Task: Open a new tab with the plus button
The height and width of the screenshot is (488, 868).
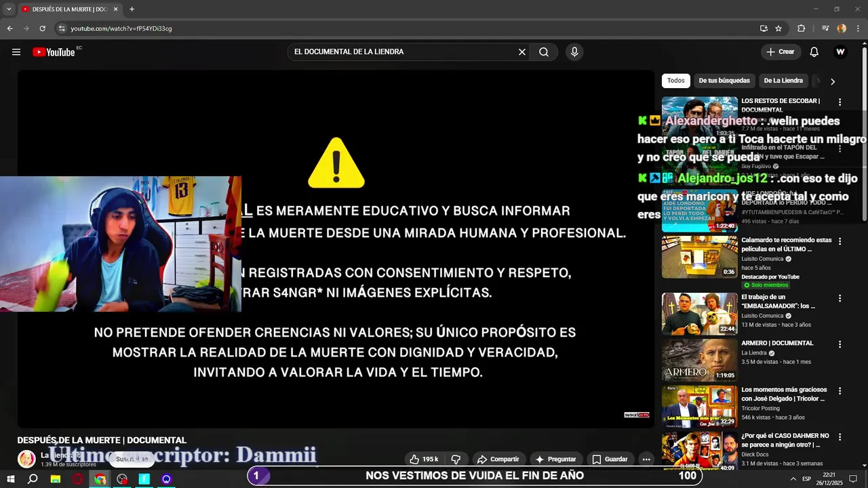Action: pyautogui.click(x=132, y=9)
